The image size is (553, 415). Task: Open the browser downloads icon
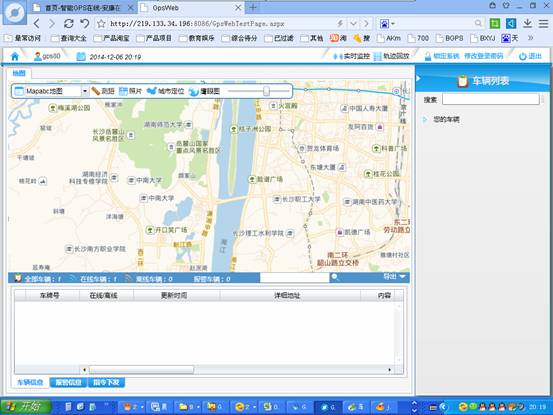(527, 24)
